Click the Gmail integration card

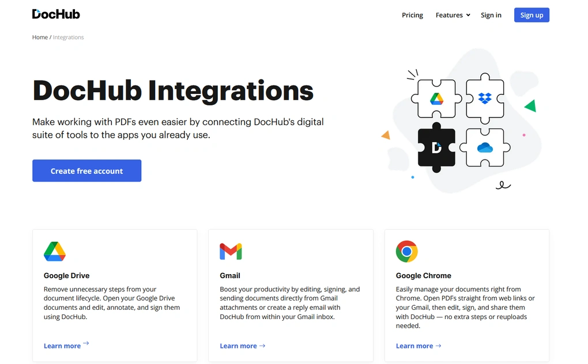(x=291, y=295)
